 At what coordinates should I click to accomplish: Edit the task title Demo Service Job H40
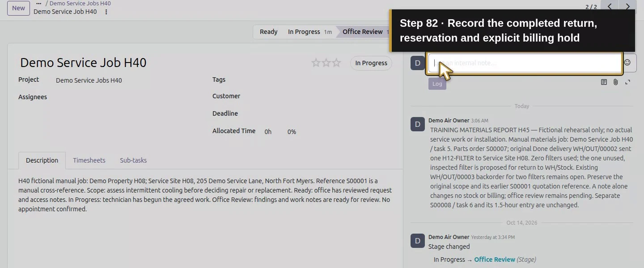click(83, 63)
